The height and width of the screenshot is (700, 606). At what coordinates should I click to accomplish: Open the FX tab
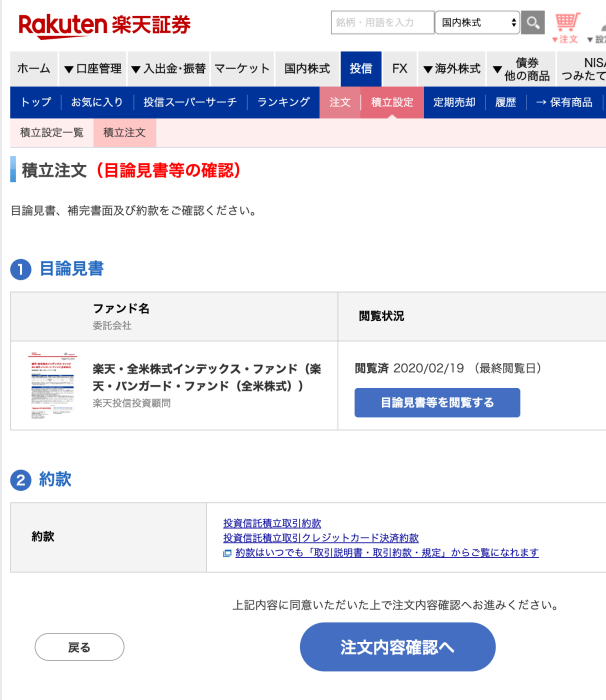pos(400,69)
